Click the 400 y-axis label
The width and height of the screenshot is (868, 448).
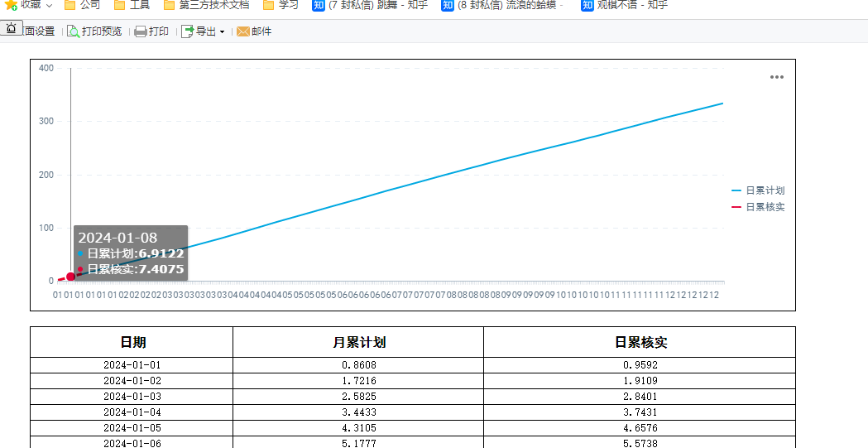click(x=46, y=68)
